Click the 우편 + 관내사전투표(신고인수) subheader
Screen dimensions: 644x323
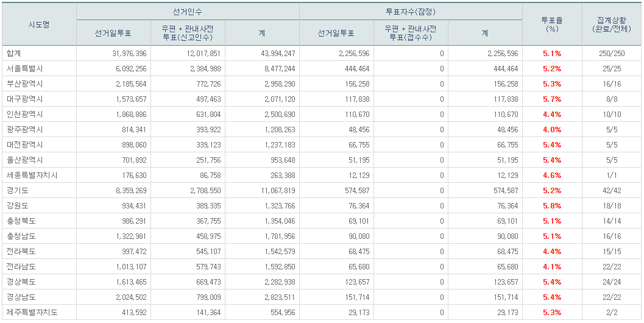click(188, 33)
